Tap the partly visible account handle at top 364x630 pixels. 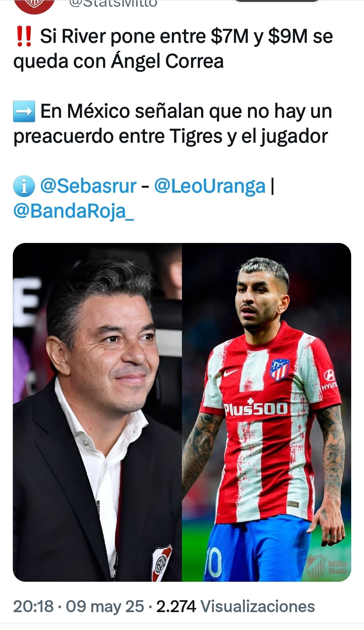pos(113,4)
